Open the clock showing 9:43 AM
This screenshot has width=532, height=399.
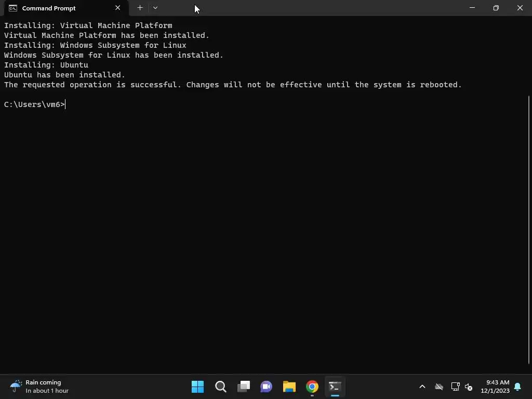pyautogui.click(x=495, y=387)
